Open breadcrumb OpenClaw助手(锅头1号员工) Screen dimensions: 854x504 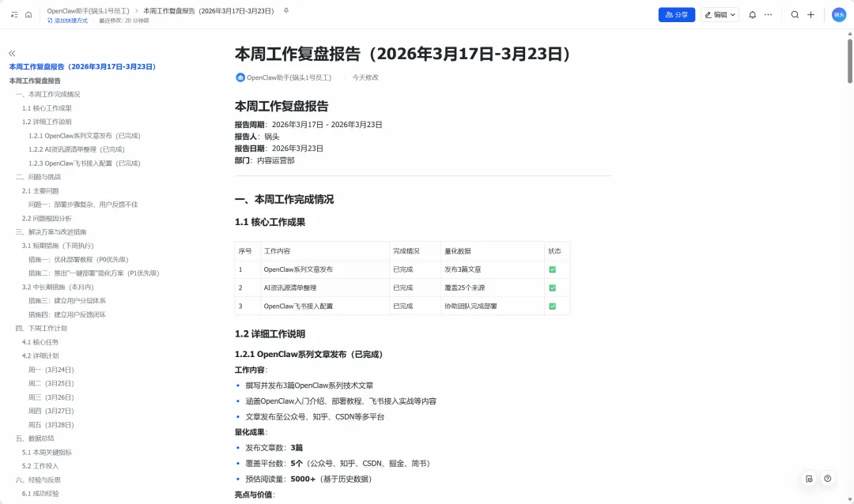click(x=89, y=11)
